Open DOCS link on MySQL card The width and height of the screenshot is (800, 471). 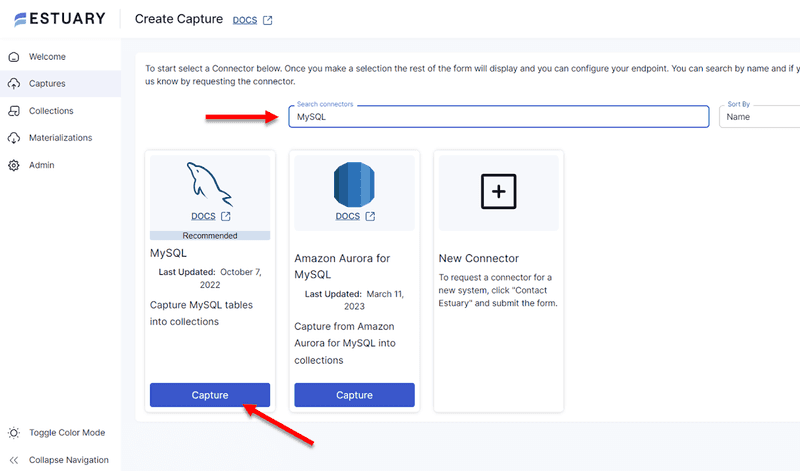point(203,216)
